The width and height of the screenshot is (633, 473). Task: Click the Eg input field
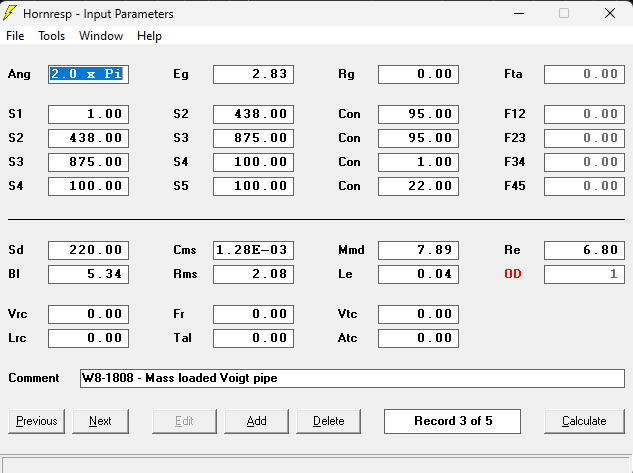click(x=254, y=74)
